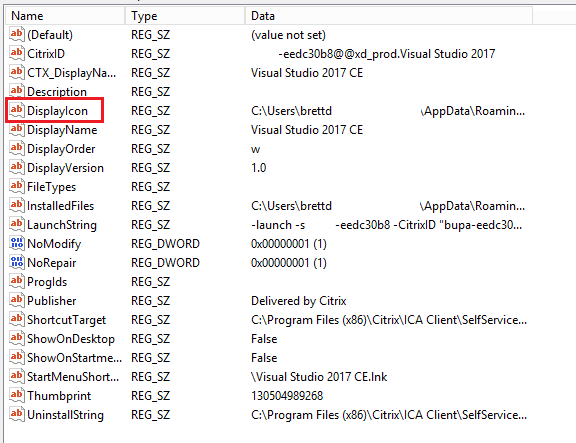Click the string icon beside DisplayOrder
576x443 pixels.
click(x=17, y=148)
